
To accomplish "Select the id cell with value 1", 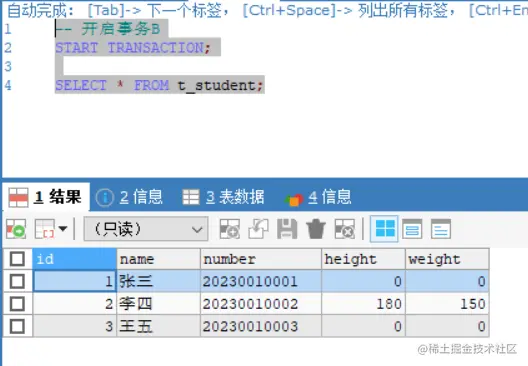I will (x=74, y=281).
